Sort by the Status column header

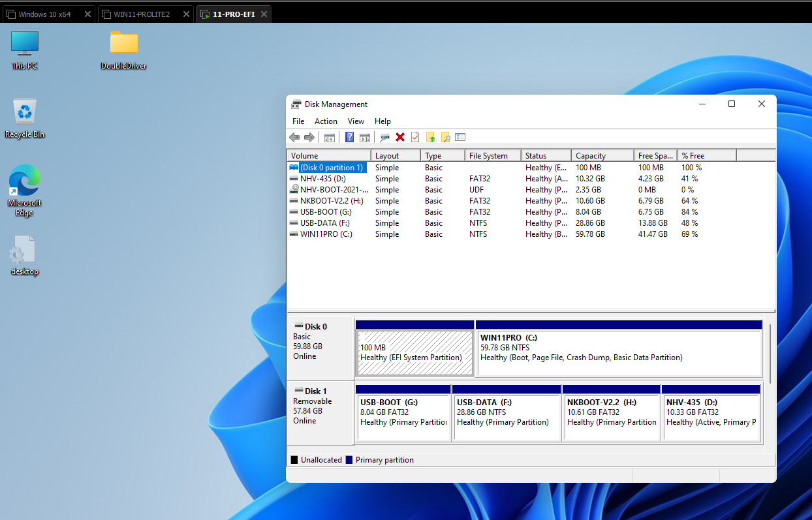click(546, 155)
